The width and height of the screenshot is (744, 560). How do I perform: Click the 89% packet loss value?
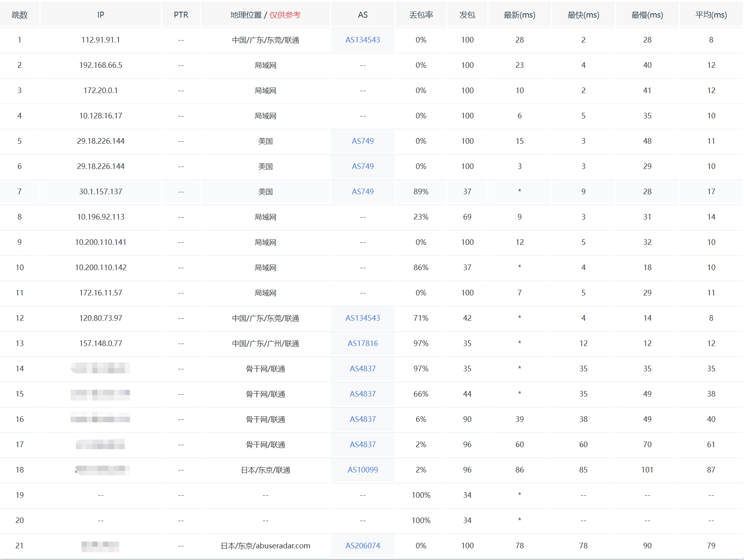click(421, 191)
